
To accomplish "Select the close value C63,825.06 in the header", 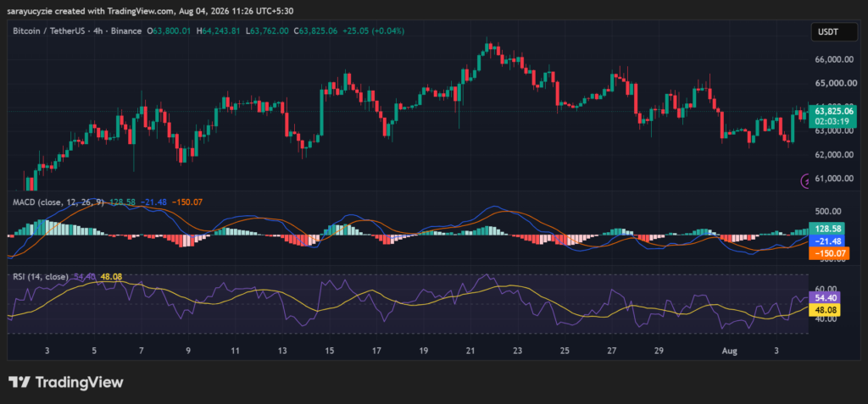I will coord(315,31).
